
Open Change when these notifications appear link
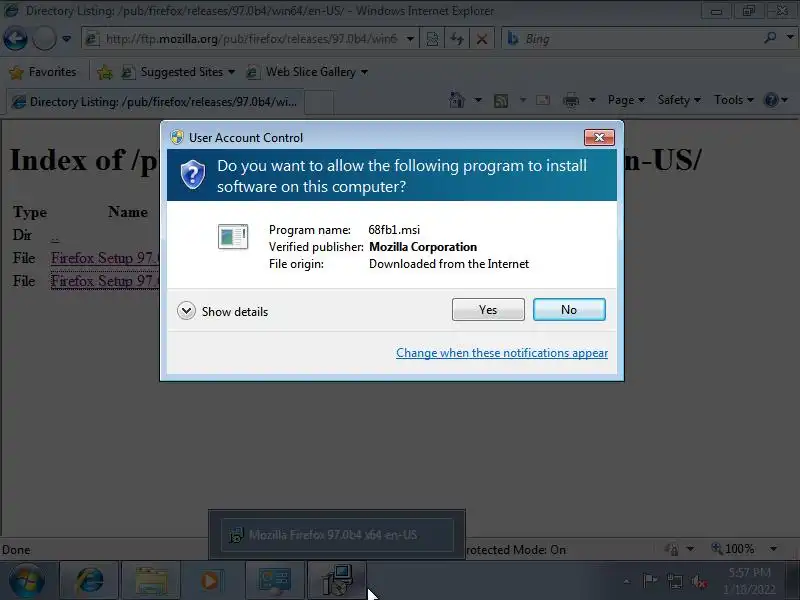[502, 353]
